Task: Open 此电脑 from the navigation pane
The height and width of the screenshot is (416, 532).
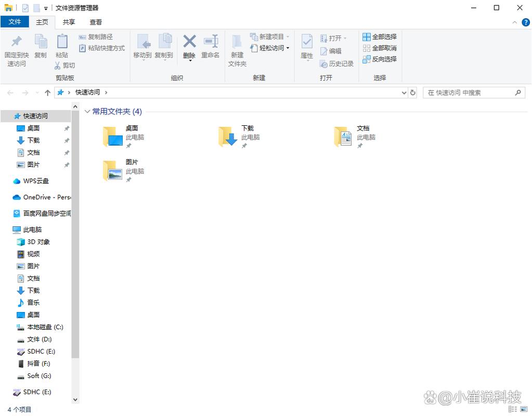Action: (34, 229)
